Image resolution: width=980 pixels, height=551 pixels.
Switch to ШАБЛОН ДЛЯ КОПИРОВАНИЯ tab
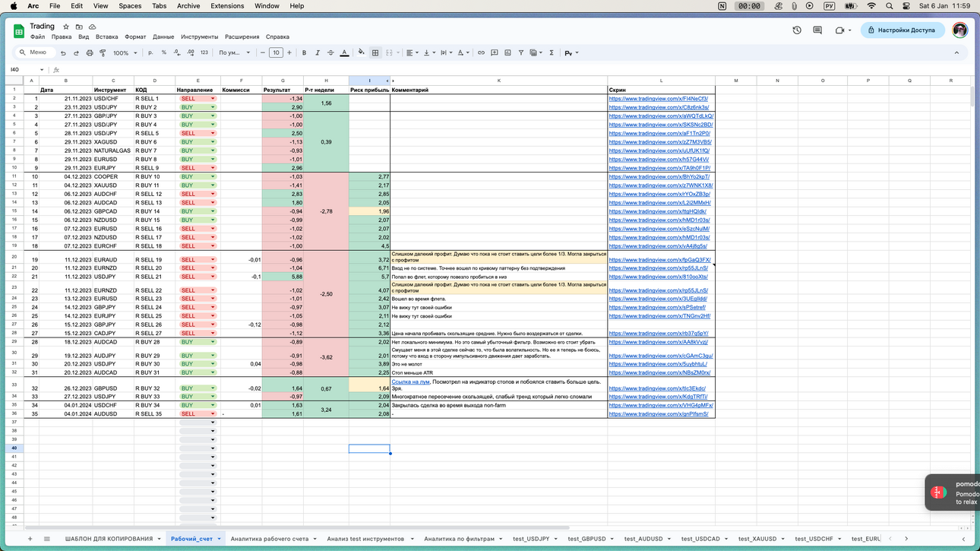tap(109, 539)
